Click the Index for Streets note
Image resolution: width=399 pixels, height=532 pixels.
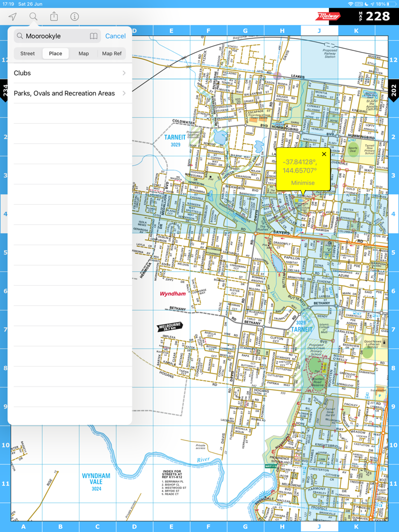[172, 483]
